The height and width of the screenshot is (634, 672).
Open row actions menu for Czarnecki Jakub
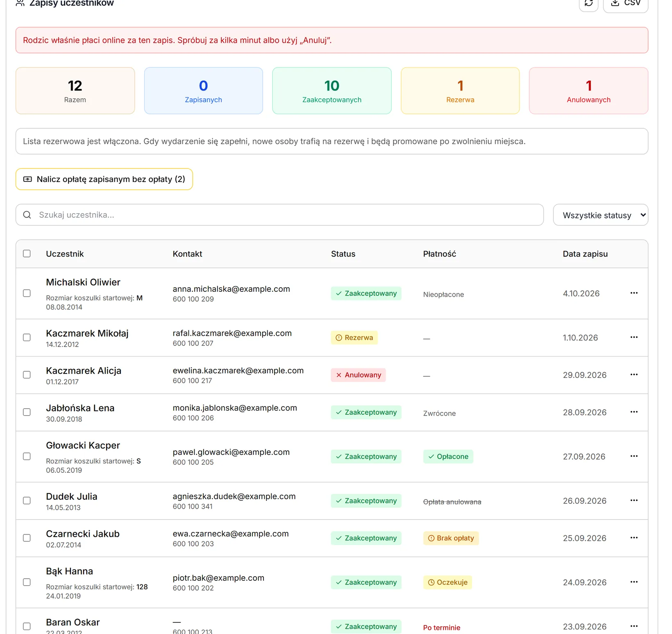pyautogui.click(x=634, y=538)
